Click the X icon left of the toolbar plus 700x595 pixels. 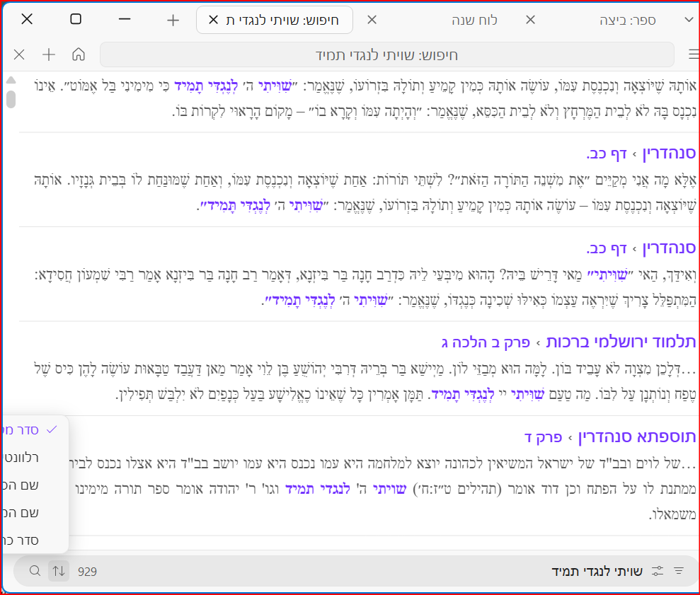(19, 54)
